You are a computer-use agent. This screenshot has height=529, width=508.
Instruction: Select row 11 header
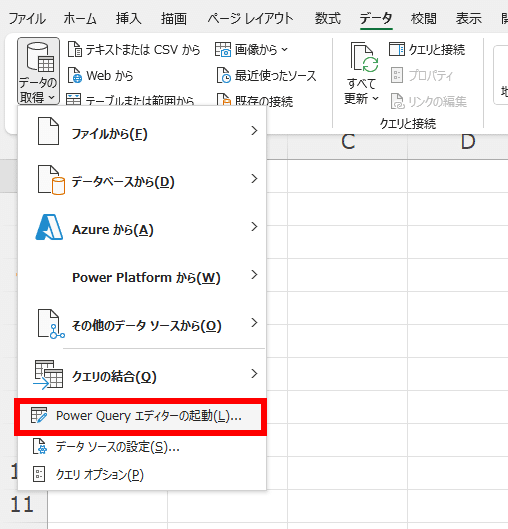click(x=22, y=505)
